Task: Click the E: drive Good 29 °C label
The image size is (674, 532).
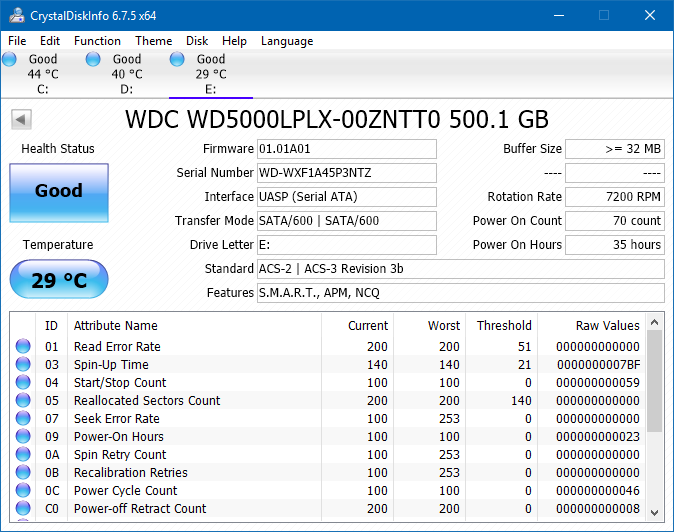Action: 211,74
